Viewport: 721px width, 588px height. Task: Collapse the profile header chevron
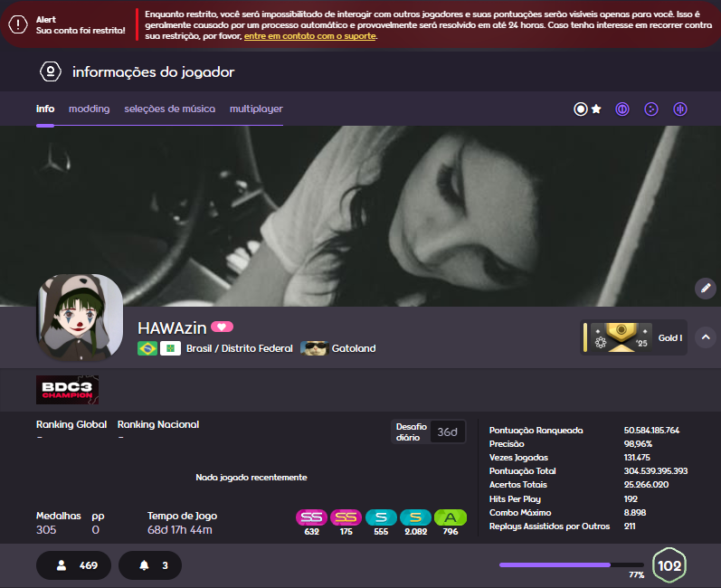[706, 337]
